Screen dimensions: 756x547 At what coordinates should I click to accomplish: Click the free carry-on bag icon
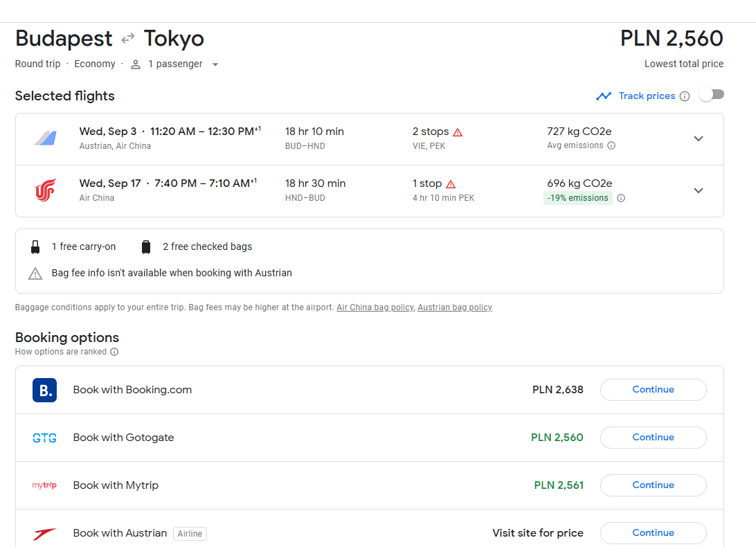35,247
